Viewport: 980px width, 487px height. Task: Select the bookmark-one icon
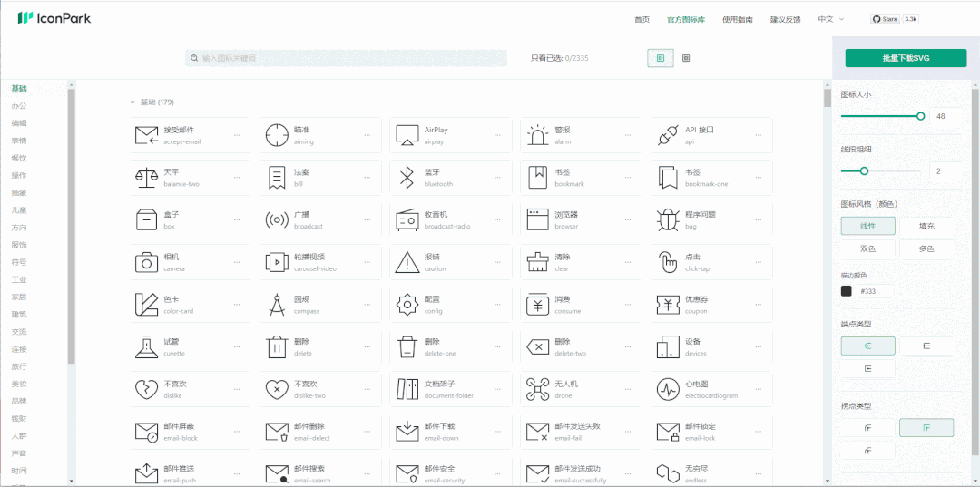[x=668, y=178]
